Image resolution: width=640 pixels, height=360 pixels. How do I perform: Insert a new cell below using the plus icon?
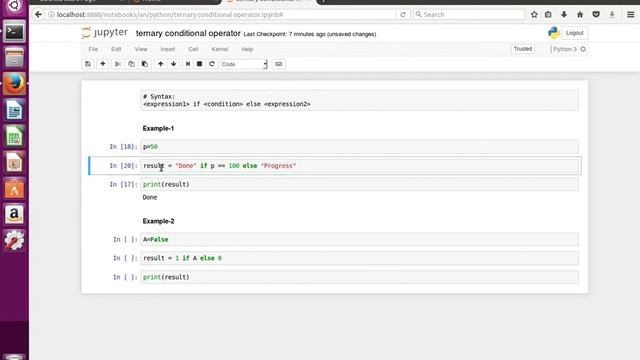(103, 64)
